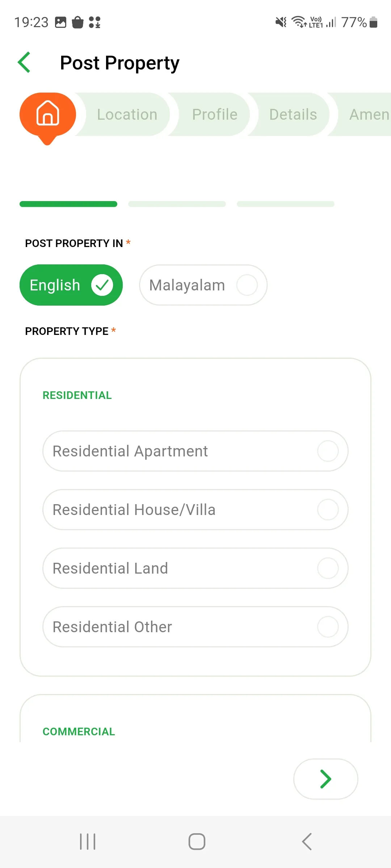This screenshot has width=391, height=868.
Task: Tap the Commercial section header
Action: point(79,731)
